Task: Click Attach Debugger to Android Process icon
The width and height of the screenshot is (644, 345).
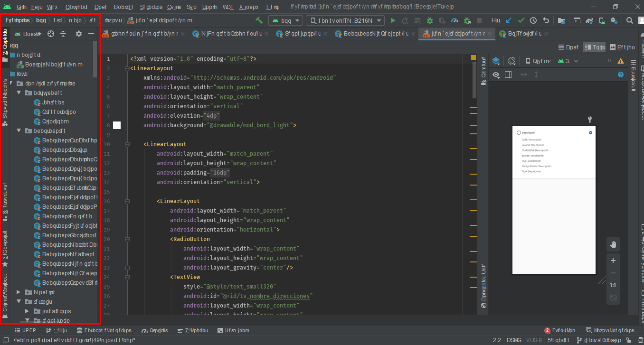Action: click(467, 20)
